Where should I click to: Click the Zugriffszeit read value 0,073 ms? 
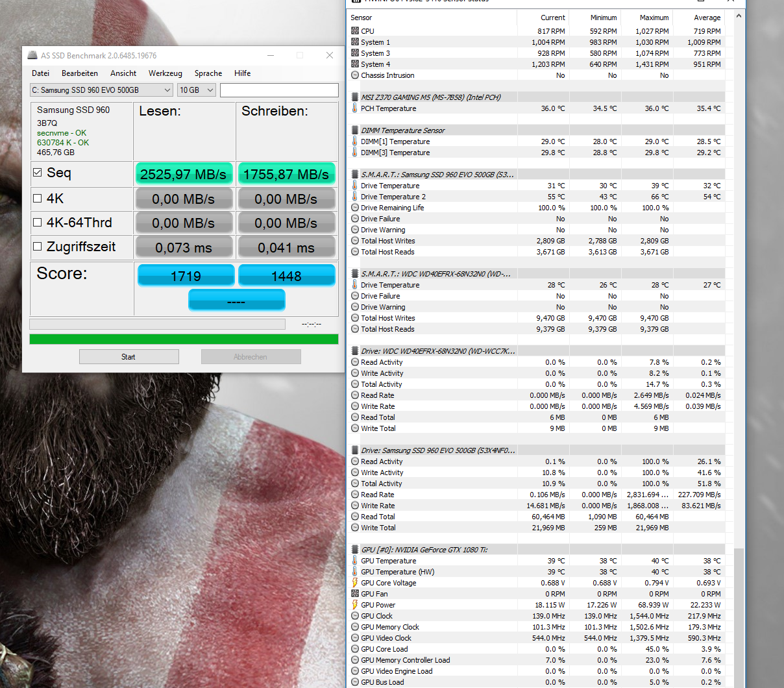(x=184, y=247)
